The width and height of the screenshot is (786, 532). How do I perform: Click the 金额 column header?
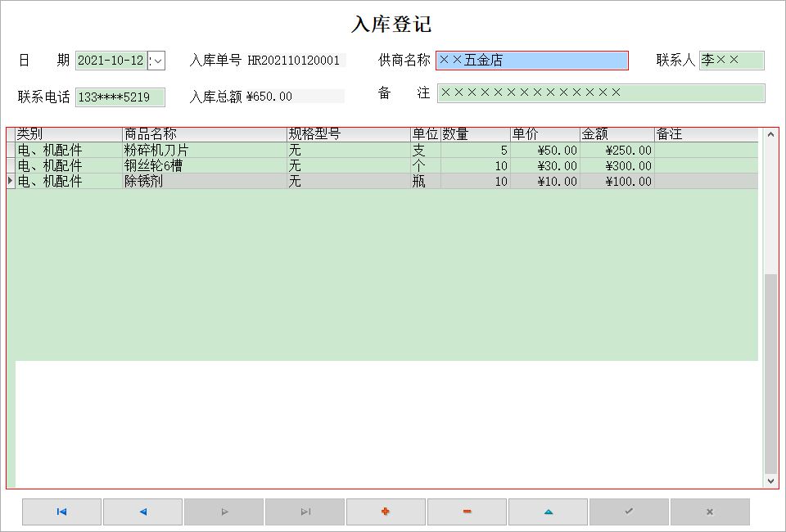tap(617, 134)
